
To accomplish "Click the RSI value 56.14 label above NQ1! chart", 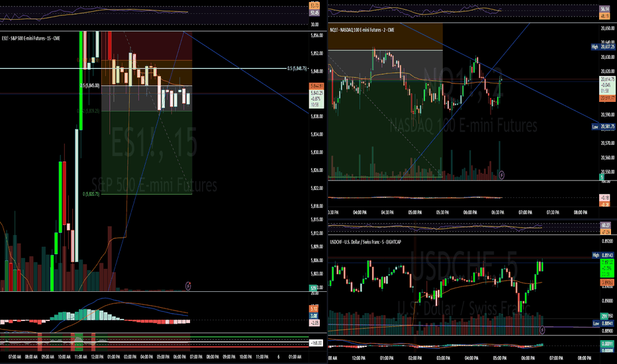I will click(604, 9).
